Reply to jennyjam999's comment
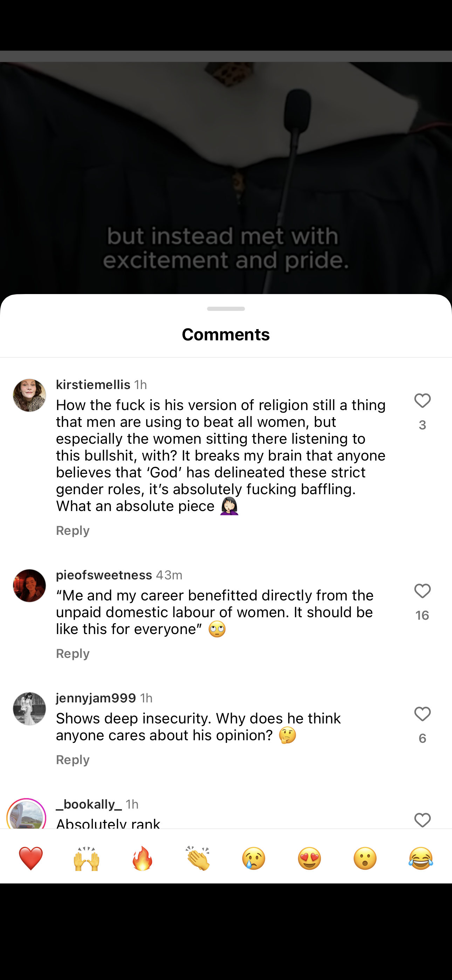This screenshot has width=452, height=980. [73, 760]
